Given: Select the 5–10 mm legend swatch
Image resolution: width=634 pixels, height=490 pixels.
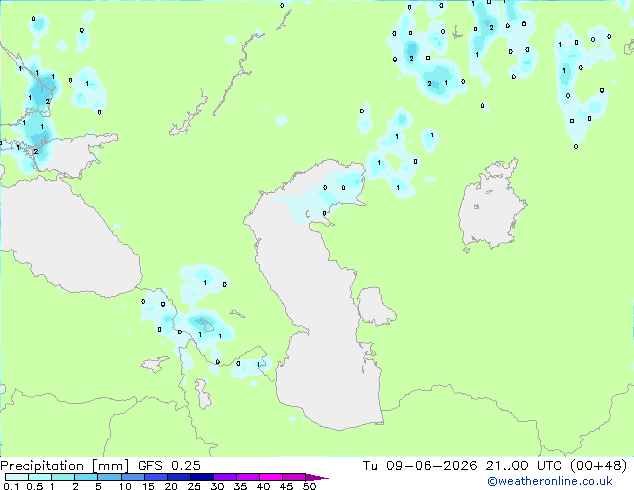Looking at the screenshot, I should [x=109, y=477].
